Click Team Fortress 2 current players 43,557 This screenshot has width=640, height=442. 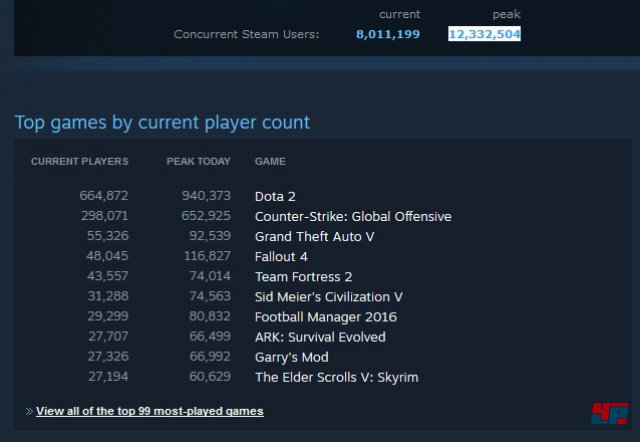[x=108, y=276]
